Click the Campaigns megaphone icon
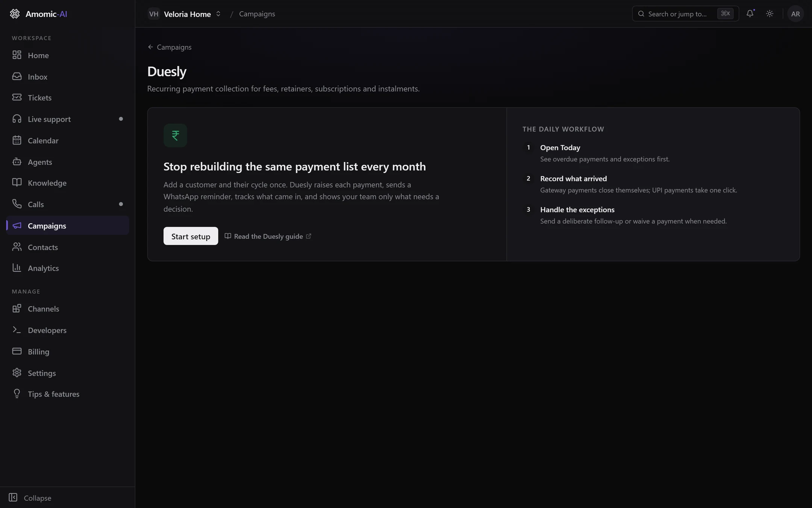The image size is (812, 508). (x=17, y=225)
